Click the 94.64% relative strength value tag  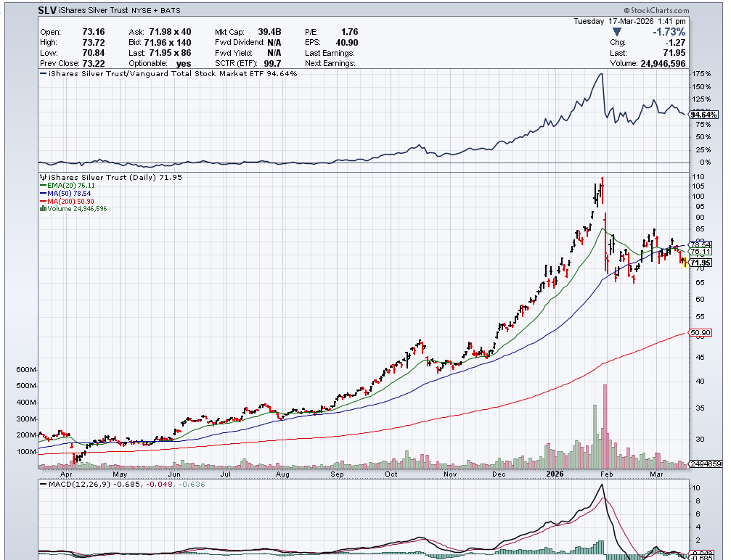(703, 115)
